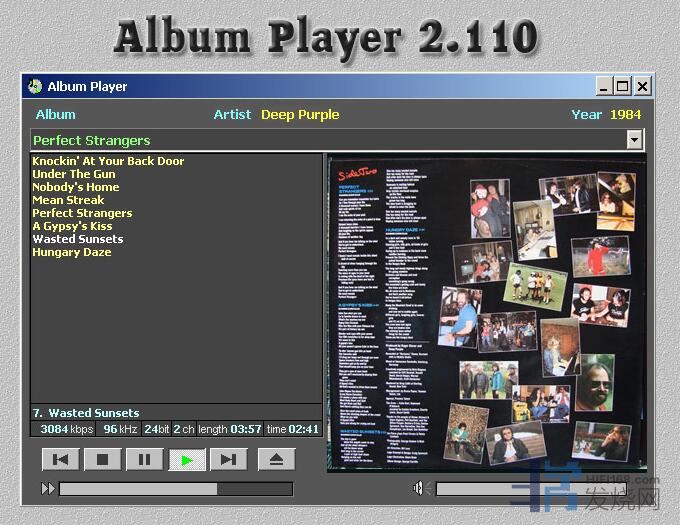This screenshot has width=680, height=525.
Task: Open the Perfect Strangers album dropdown
Action: [x=634, y=140]
